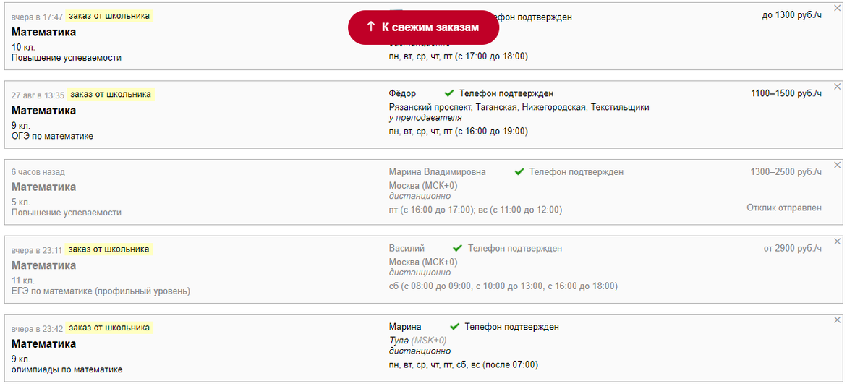Open Математика title of 10 кл. order

[43, 32]
